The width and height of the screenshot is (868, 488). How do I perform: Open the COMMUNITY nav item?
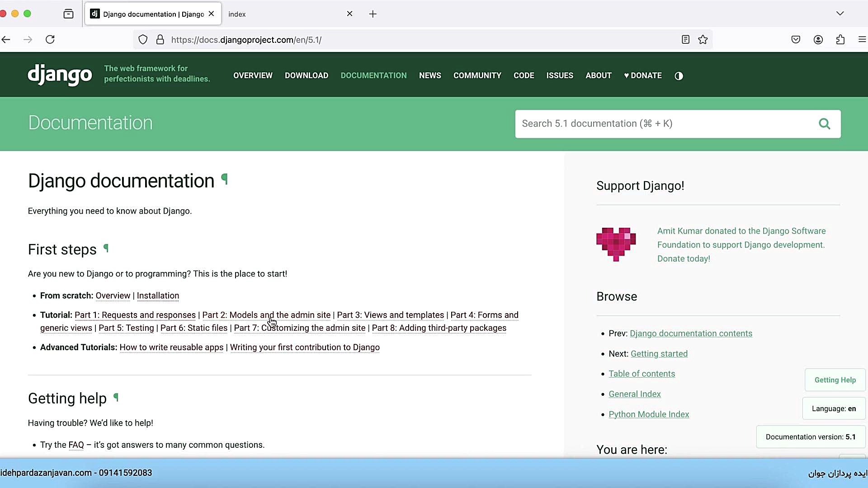477,75
